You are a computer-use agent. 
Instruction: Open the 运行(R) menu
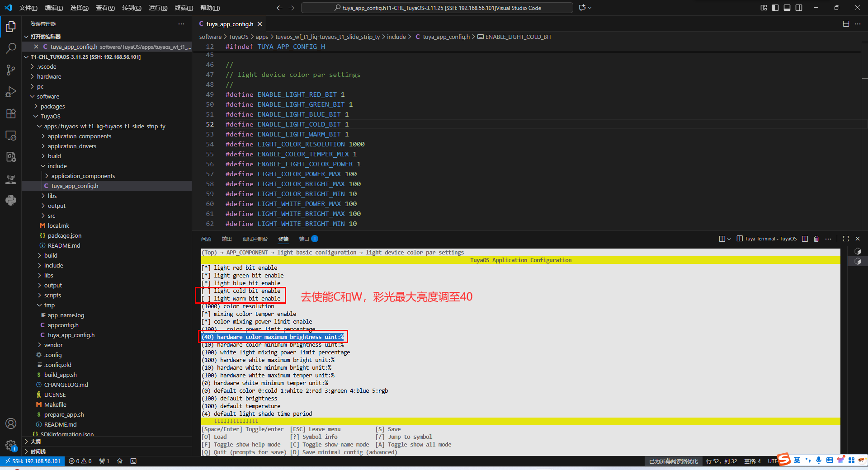tap(158, 8)
